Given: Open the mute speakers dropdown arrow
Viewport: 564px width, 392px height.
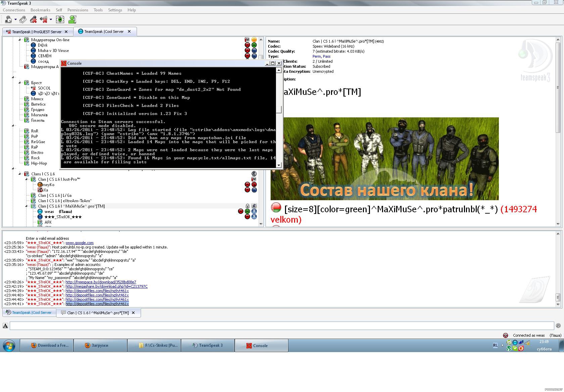Looking at the screenshot, I should (51, 20).
